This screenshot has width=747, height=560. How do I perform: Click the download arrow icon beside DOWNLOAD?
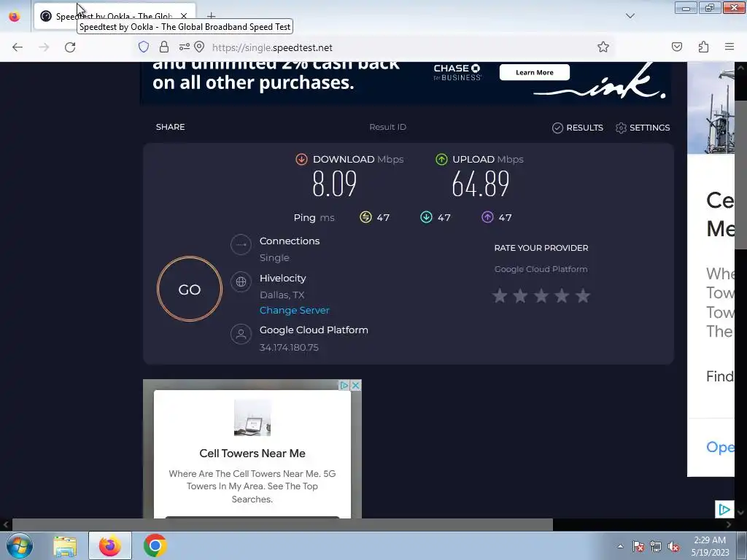[301, 159]
